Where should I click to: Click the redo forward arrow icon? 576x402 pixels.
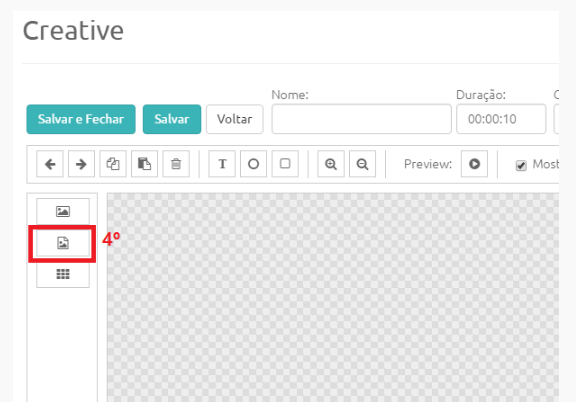tap(81, 164)
